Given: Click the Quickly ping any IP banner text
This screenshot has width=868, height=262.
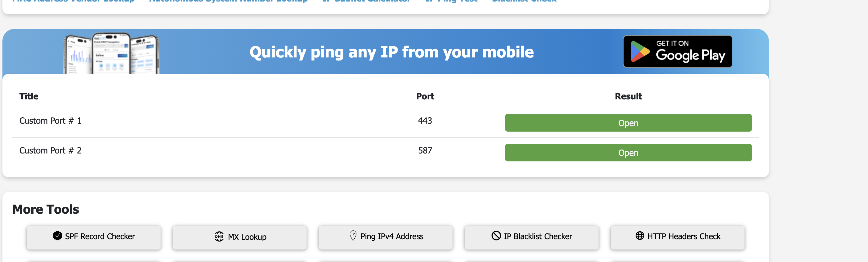Looking at the screenshot, I should pyautogui.click(x=391, y=52).
